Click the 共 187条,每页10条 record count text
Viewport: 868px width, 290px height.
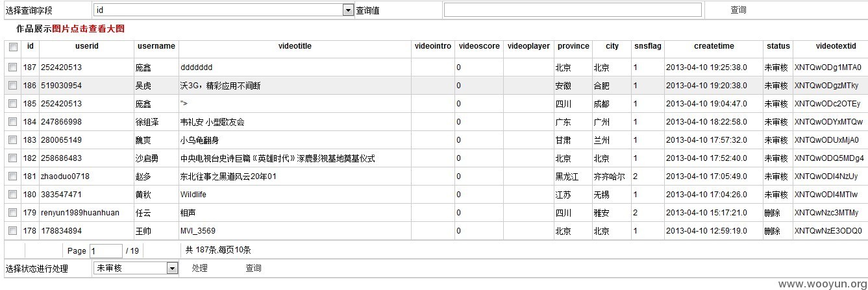[x=218, y=250]
